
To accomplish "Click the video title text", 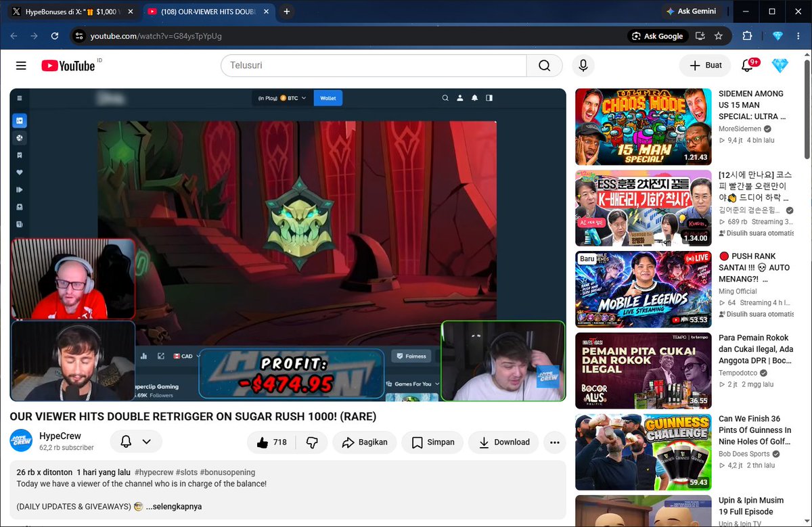I will 193,417.
